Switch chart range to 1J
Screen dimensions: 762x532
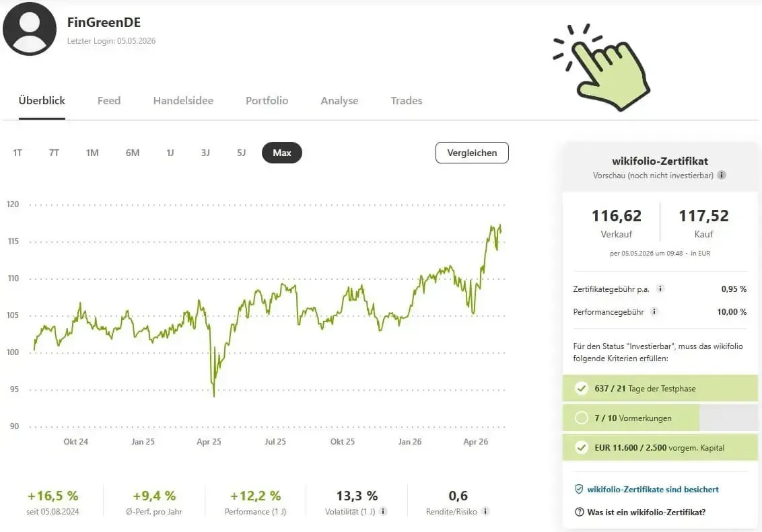(170, 153)
